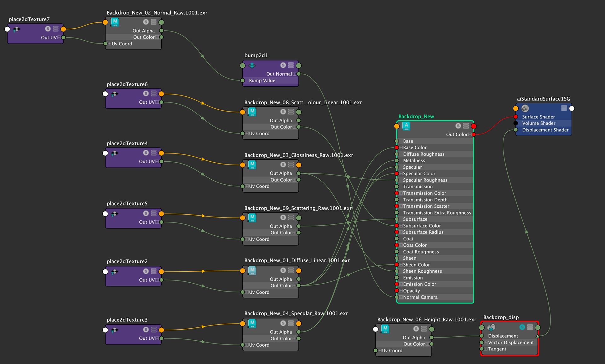Click the shading group icon on aiStandardSurface1SG
605x364 pixels.
pyautogui.click(x=525, y=108)
